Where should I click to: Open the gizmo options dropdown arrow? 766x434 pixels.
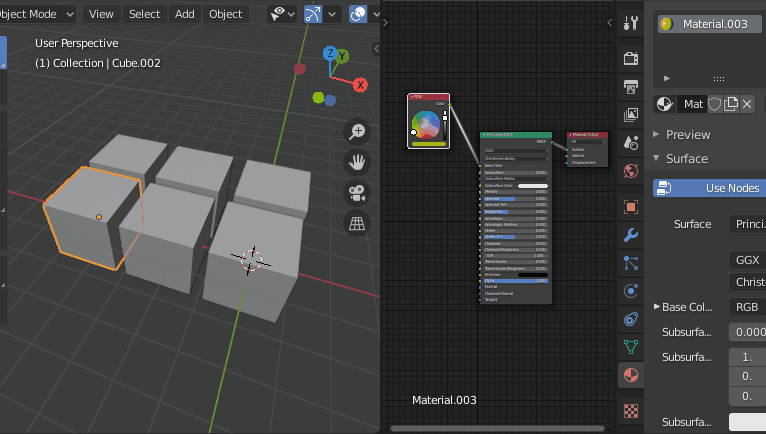[332, 14]
